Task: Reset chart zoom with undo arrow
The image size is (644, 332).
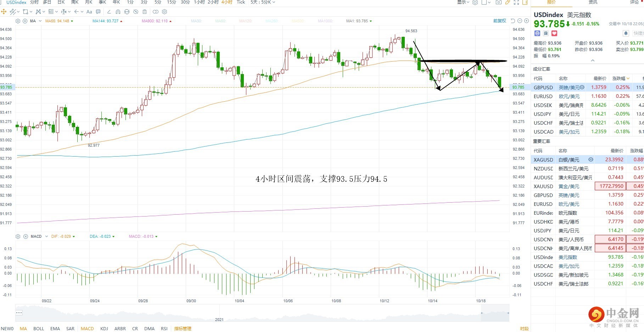Action: (513, 21)
